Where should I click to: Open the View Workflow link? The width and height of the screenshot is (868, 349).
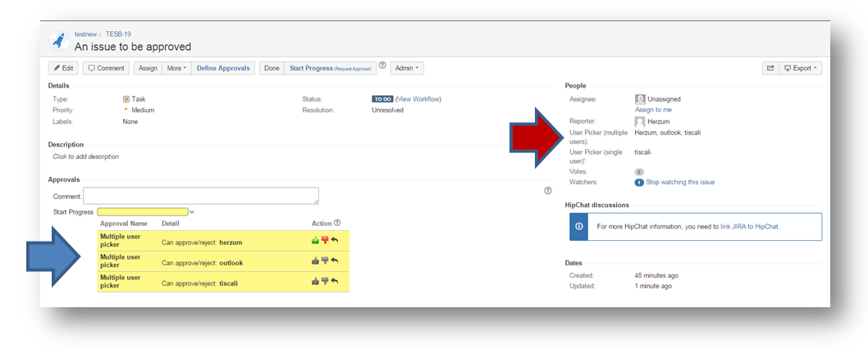coord(419,99)
